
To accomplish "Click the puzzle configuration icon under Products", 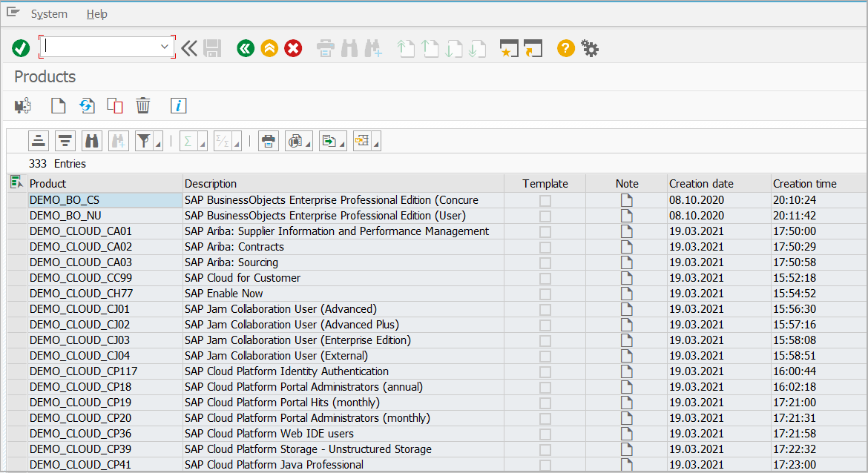I will (x=23, y=105).
